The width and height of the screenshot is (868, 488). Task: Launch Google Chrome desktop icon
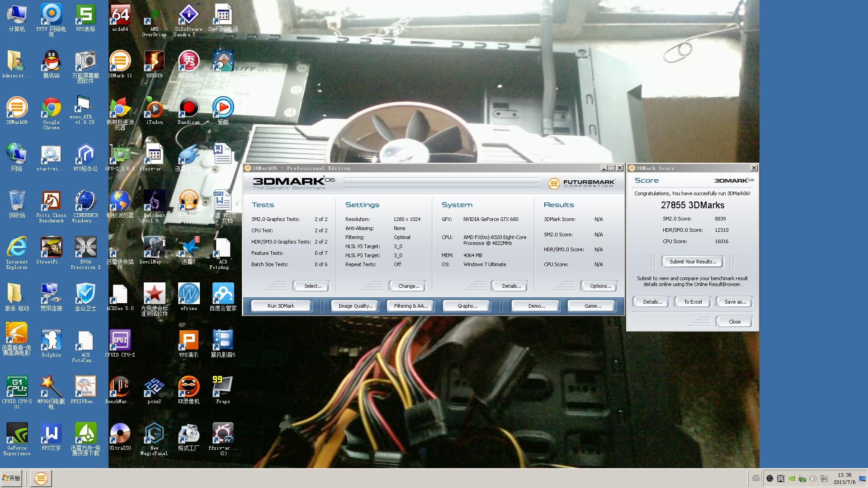tap(51, 113)
